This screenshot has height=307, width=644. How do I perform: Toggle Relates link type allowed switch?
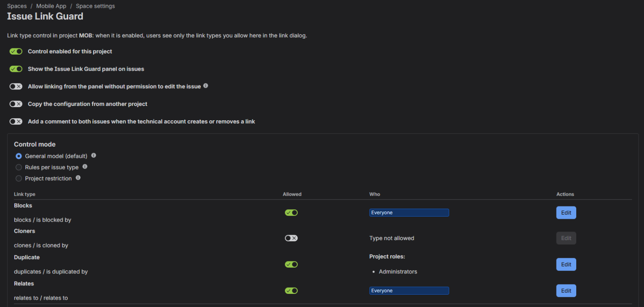pyautogui.click(x=291, y=291)
